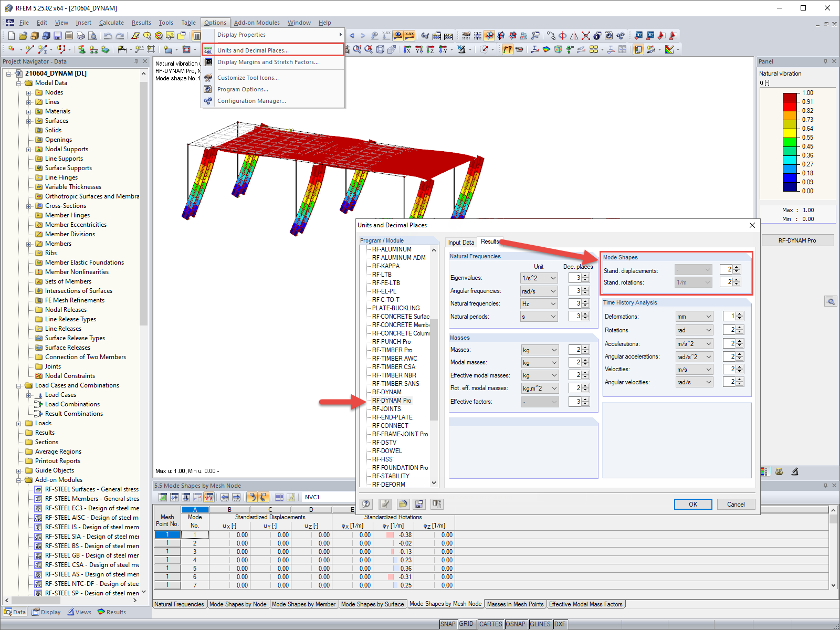Screen dimensions: 840x630
Task: Select Display Margins and Stretch Factors menu entry
Action: (x=268, y=62)
